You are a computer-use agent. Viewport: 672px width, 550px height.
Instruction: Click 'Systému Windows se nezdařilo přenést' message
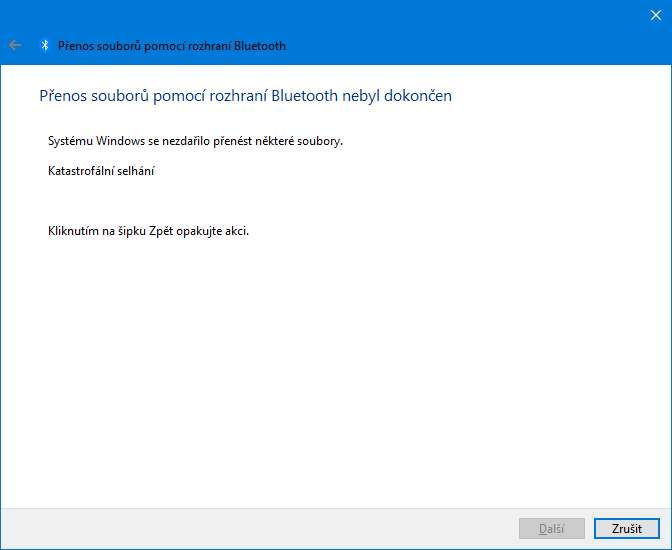(x=150, y=141)
